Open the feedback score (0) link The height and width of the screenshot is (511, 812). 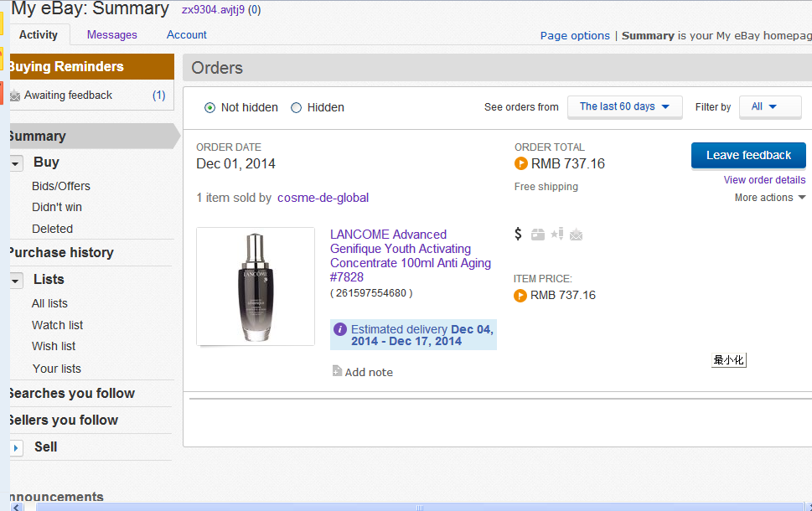coord(254,10)
